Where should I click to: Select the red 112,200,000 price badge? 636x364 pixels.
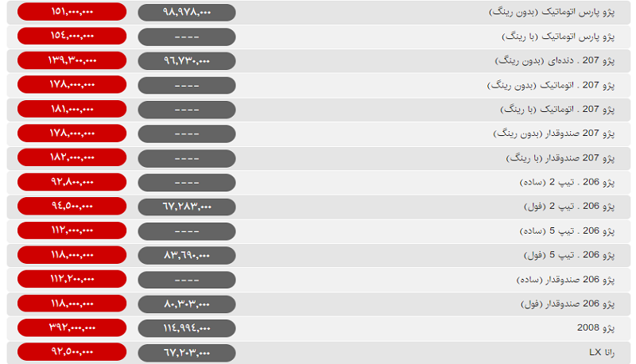pos(72,279)
